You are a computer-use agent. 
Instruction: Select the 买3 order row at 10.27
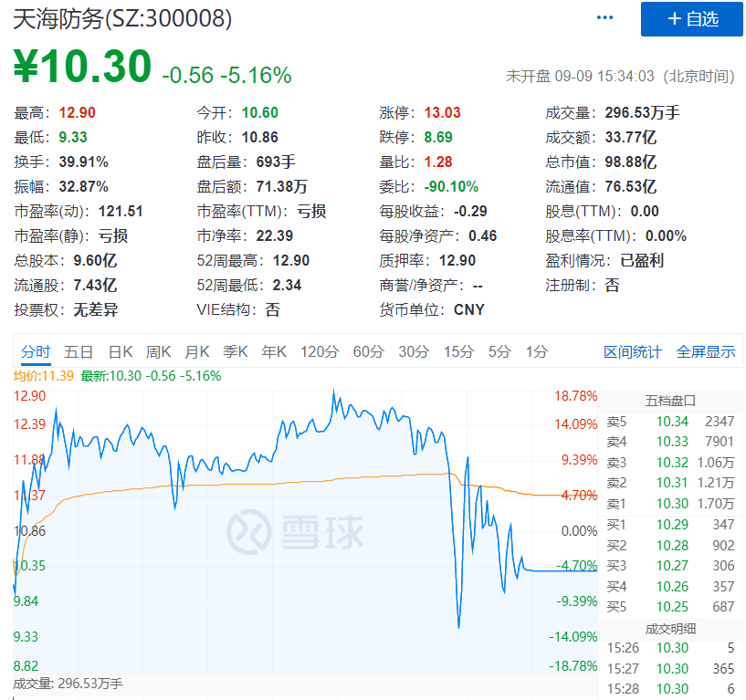tap(670, 566)
